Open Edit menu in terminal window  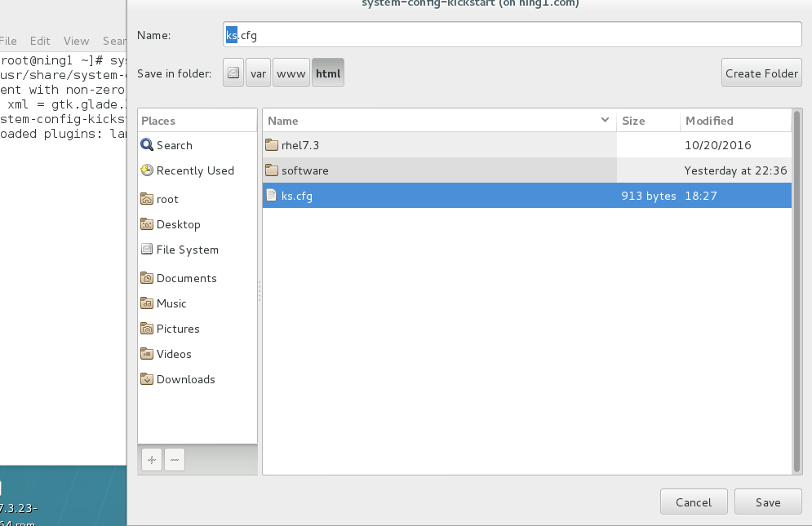click(40, 41)
